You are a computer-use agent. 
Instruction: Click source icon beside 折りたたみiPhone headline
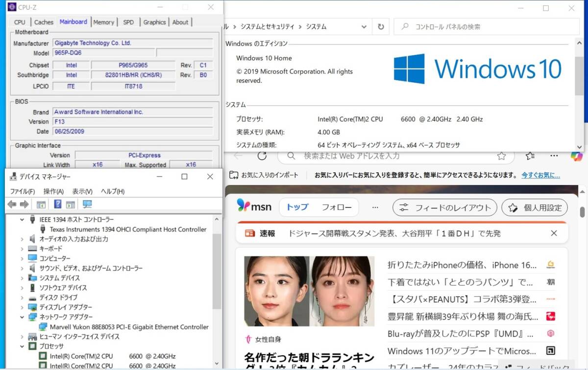[x=551, y=265]
